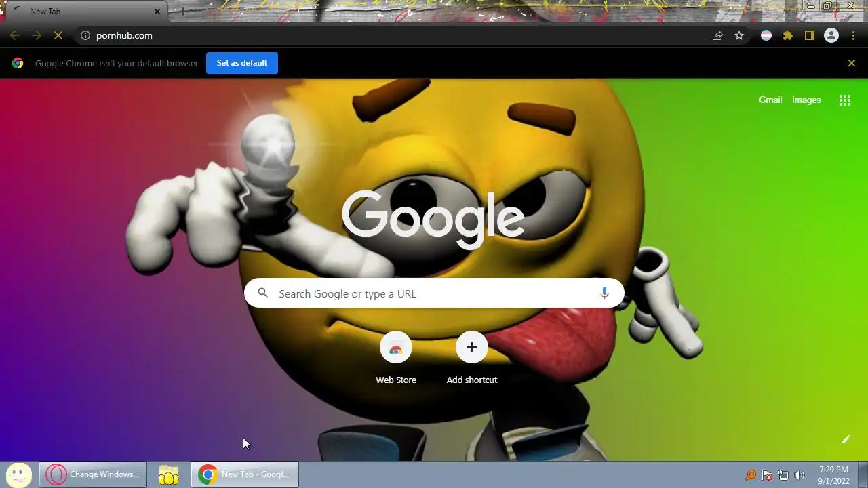Click the Set as default button
Viewport: 868px width, 488px height.
point(242,63)
